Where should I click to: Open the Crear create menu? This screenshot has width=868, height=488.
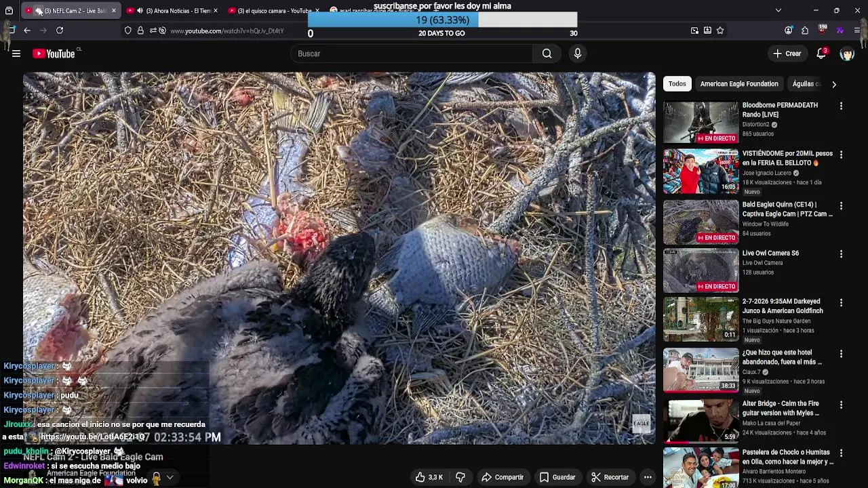(787, 54)
